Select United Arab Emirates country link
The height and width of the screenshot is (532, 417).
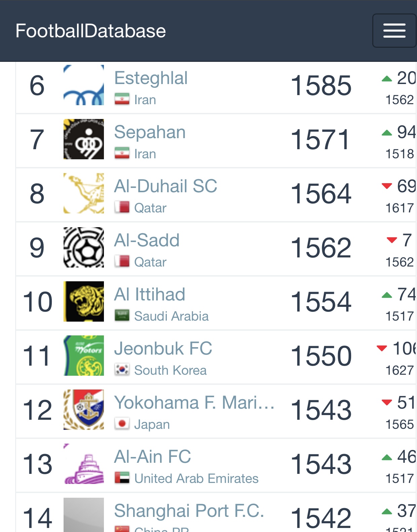coord(196,479)
